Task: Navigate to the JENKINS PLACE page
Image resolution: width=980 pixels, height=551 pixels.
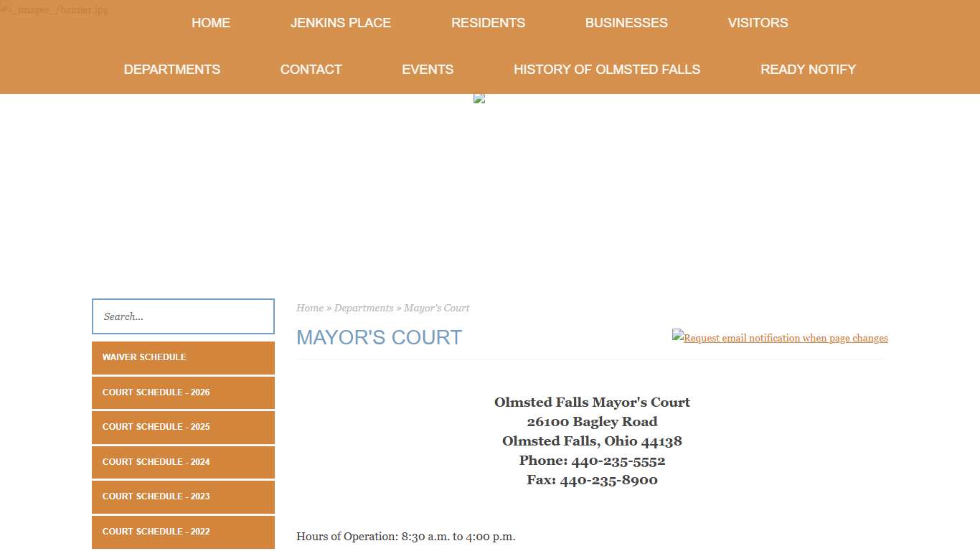Action: click(341, 22)
